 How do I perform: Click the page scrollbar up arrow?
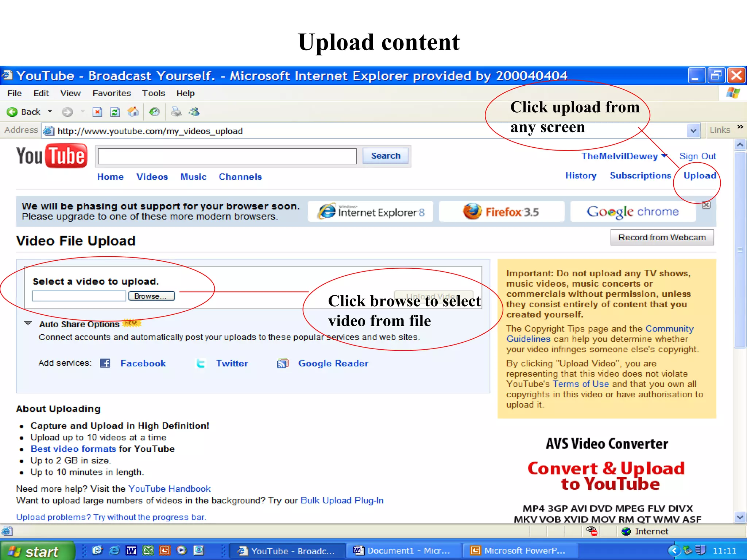point(740,145)
